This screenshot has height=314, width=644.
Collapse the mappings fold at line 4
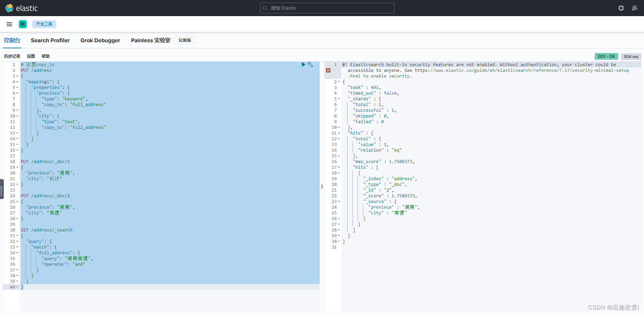pyautogui.click(x=17, y=82)
